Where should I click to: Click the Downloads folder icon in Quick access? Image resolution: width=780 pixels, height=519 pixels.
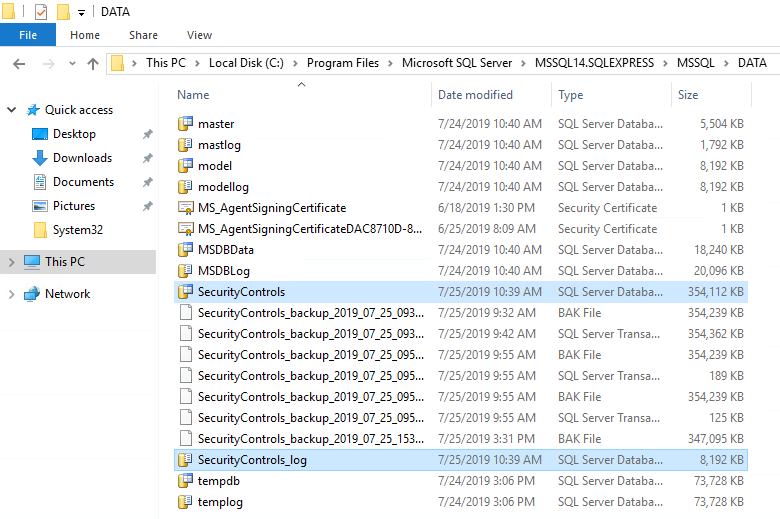pos(40,158)
